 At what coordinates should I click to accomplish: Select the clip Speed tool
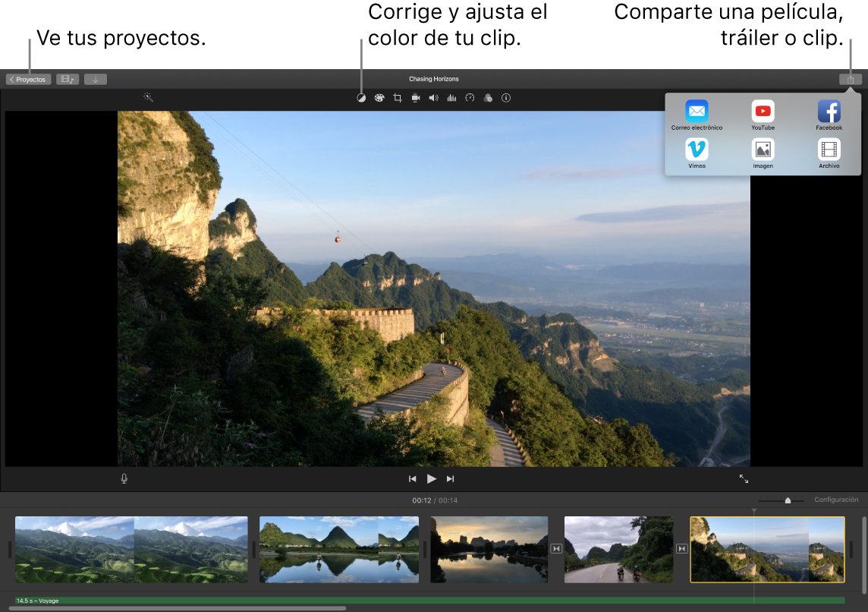[x=470, y=97]
